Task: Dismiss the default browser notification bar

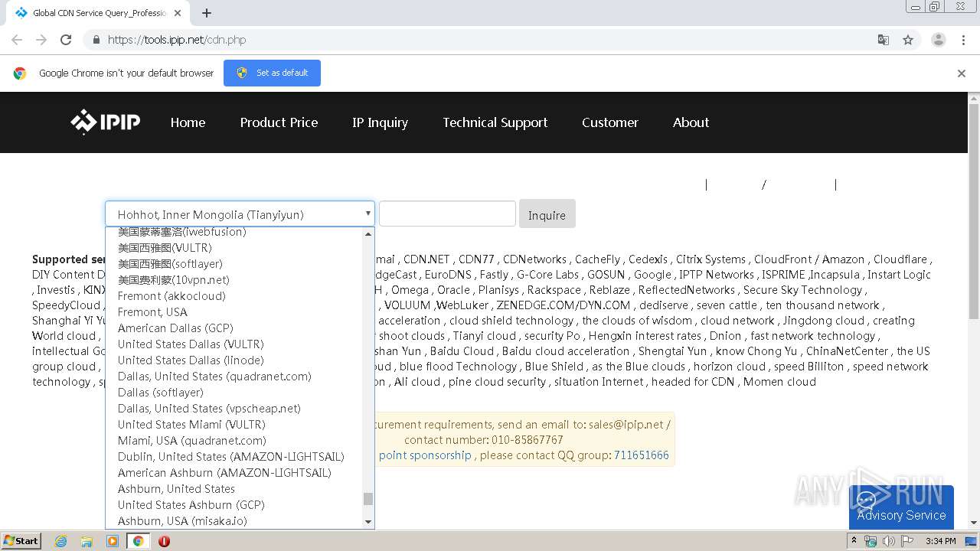Action: pyautogui.click(x=962, y=73)
